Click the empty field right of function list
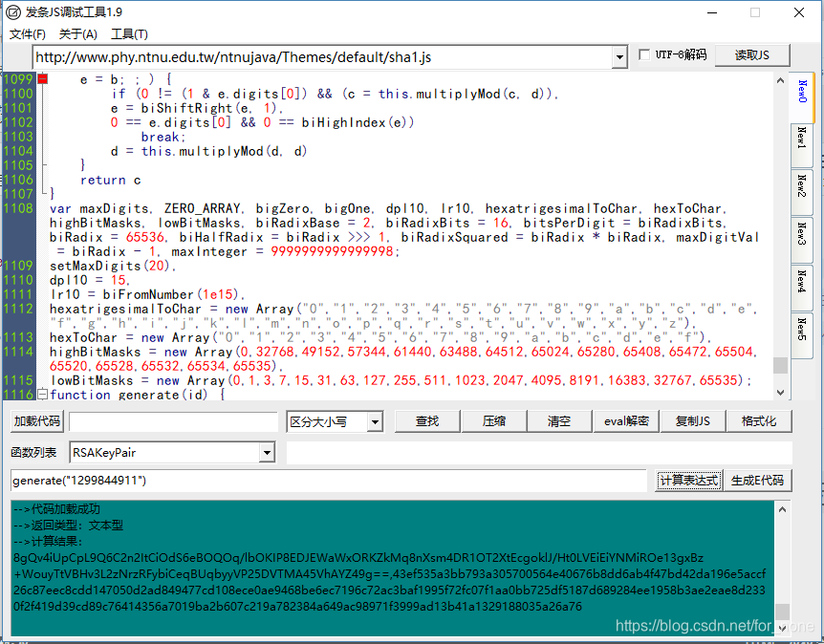Image resolution: width=824 pixels, height=644 pixels. (539, 453)
